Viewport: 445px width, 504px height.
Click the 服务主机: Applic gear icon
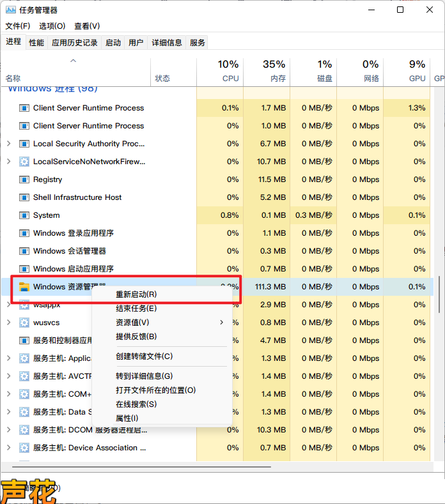click(x=24, y=358)
